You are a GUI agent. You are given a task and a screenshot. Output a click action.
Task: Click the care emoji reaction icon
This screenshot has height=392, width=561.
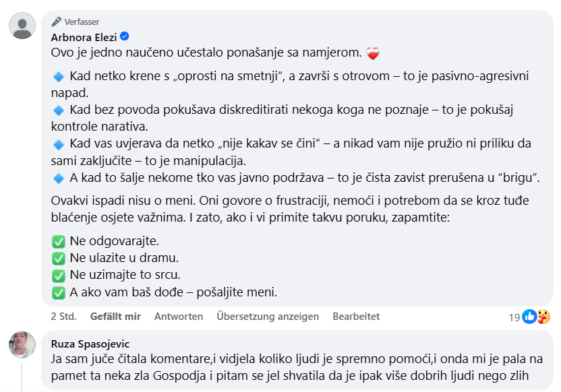point(543,316)
